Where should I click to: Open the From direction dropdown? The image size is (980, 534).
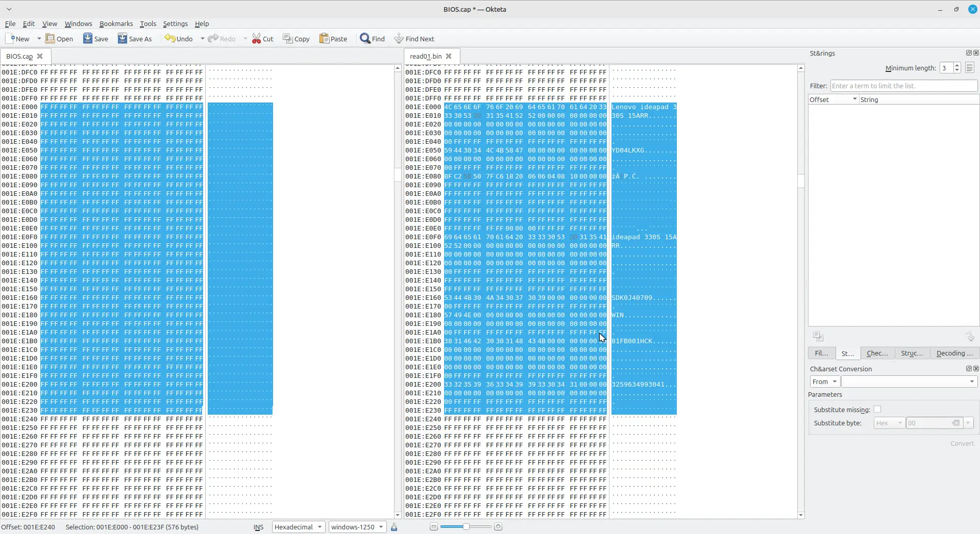coord(824,382)
